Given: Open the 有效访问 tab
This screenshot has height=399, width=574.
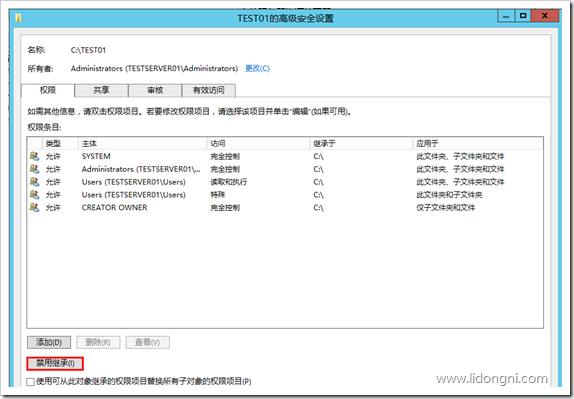Looking at the screenshot, I should pos(209,90).
